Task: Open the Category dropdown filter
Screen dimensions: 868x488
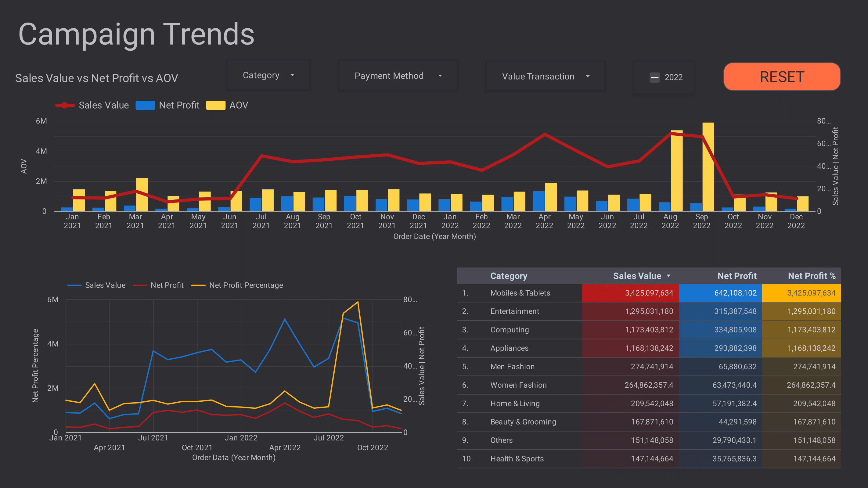Action: (268, 75)
